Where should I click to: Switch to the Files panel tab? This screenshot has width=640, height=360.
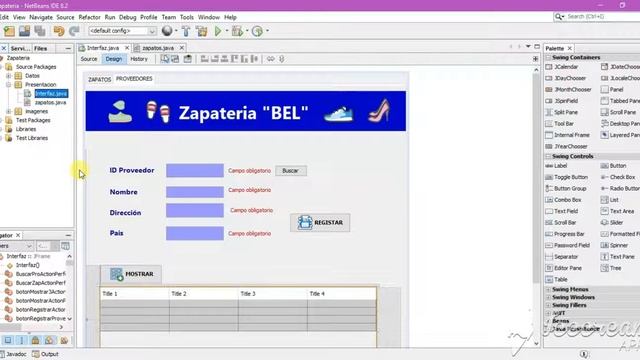pyautogui.click(x=40, y=48)
